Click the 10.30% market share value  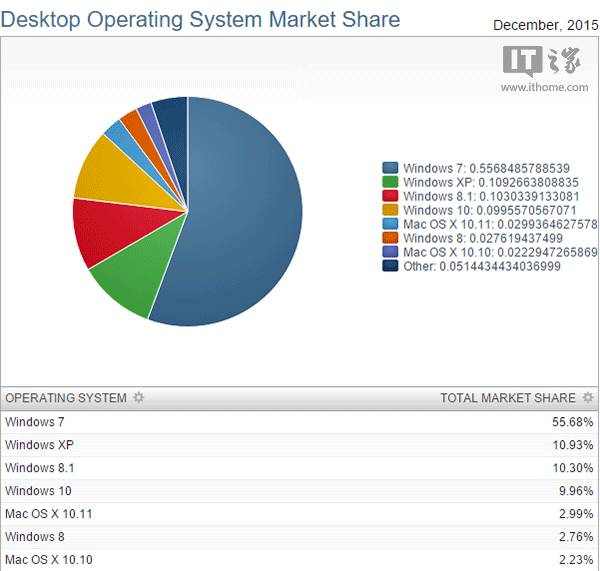point(573,468)
